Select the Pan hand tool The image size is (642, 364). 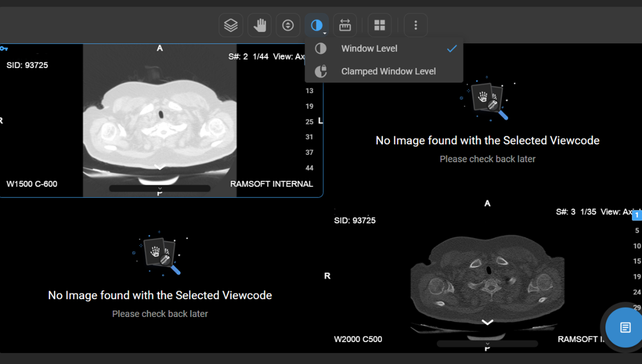pos(259,25)
